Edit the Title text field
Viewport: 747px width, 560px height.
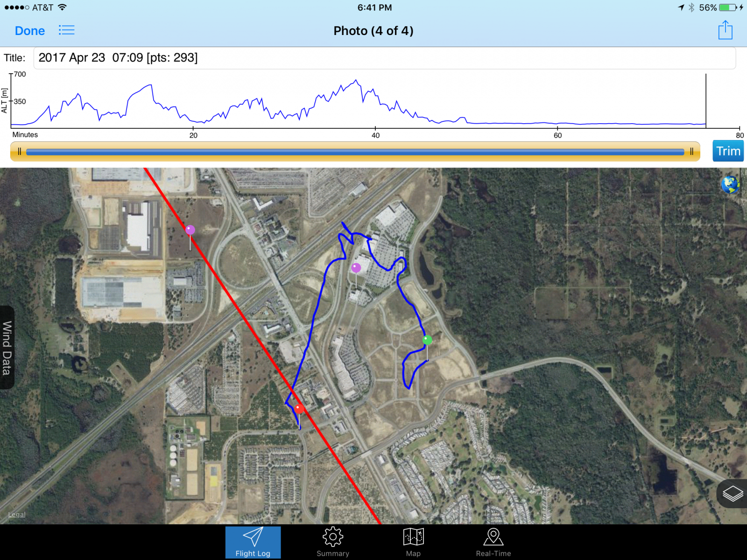pos(384,58)
